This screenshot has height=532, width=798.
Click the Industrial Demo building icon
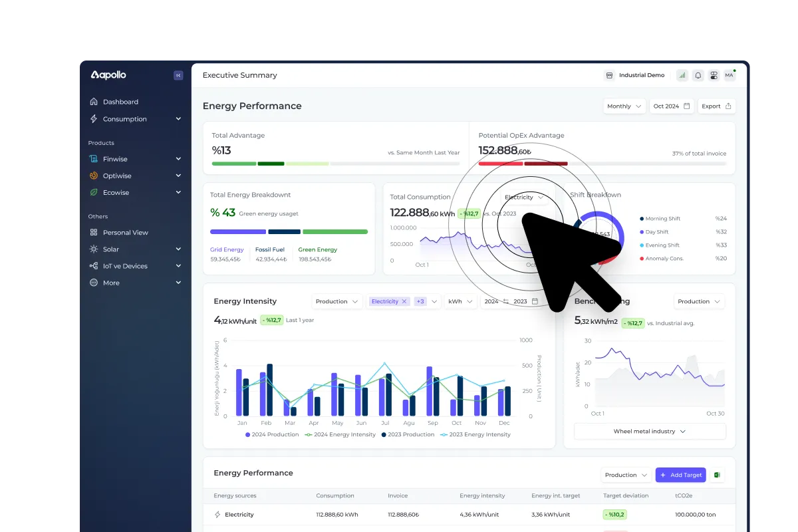(609, 76)
